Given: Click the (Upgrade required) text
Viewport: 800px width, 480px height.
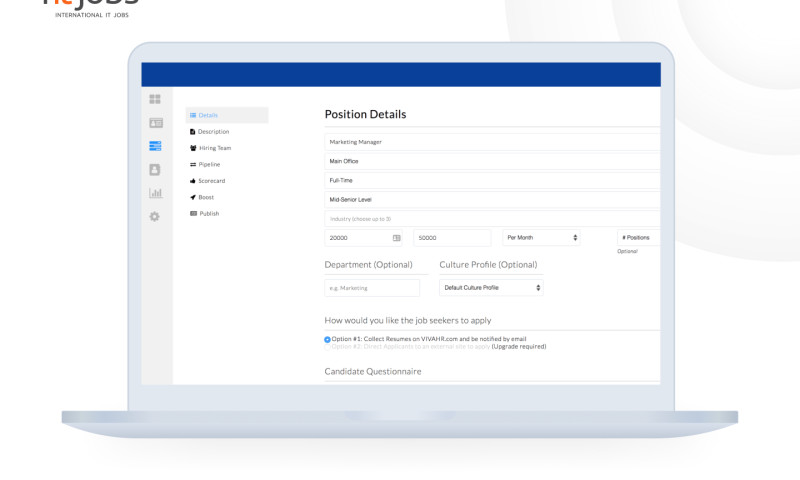Looking at the screenshot, I should click(x=519, y=347).
